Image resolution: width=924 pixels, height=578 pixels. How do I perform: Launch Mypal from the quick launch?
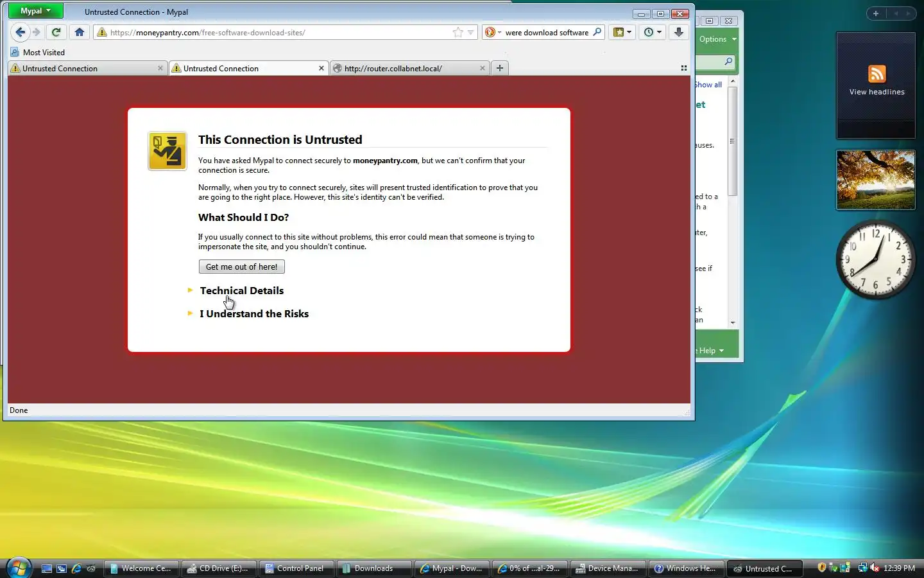[x=91, y=568]
